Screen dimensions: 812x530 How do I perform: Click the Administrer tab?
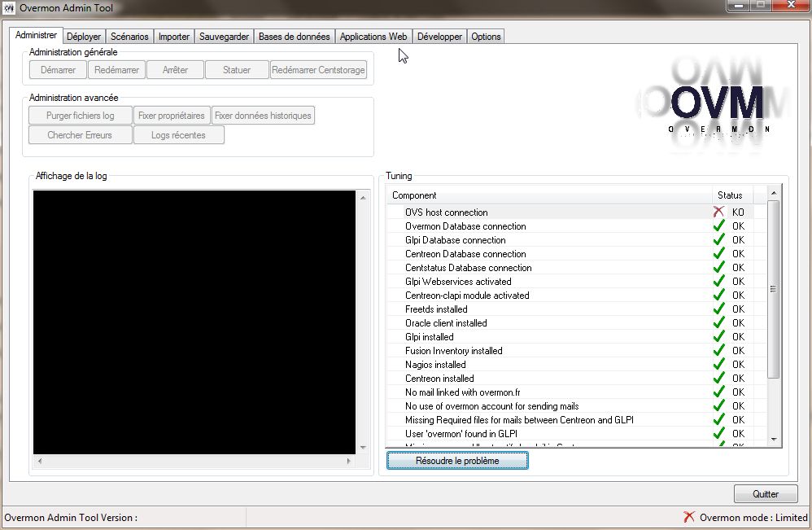(36, 35)
